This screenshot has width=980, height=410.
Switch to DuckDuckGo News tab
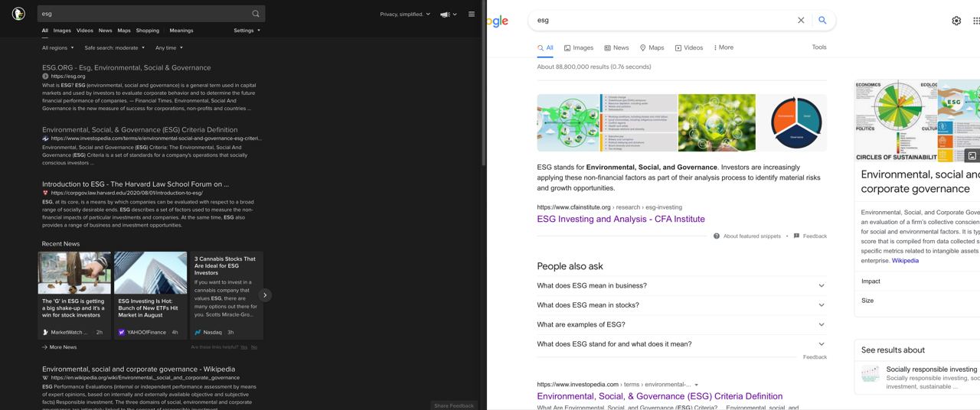[105, 31]
